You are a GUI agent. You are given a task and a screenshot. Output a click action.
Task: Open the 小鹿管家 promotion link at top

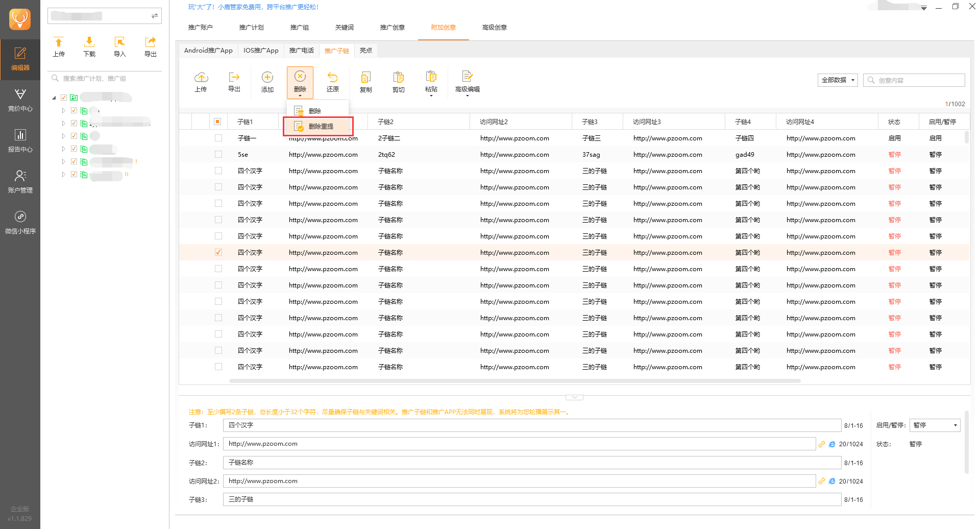tap(253, 7)
